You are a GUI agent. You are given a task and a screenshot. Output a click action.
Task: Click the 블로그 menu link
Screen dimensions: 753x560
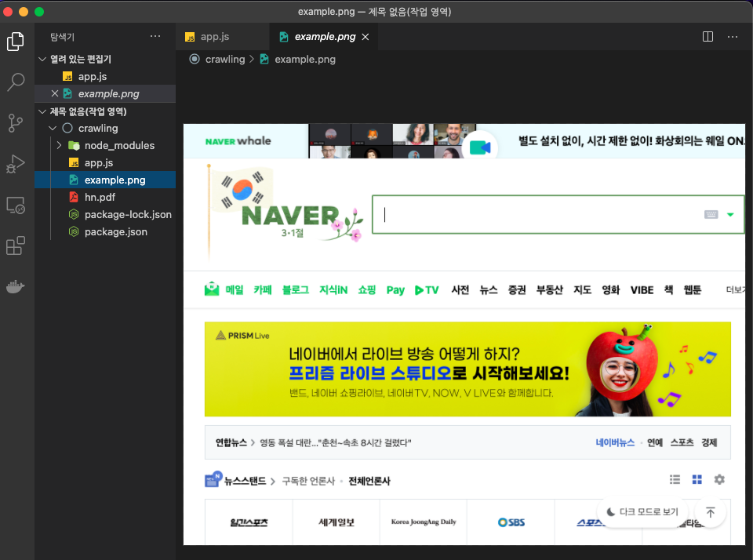(x=296, y=289)
